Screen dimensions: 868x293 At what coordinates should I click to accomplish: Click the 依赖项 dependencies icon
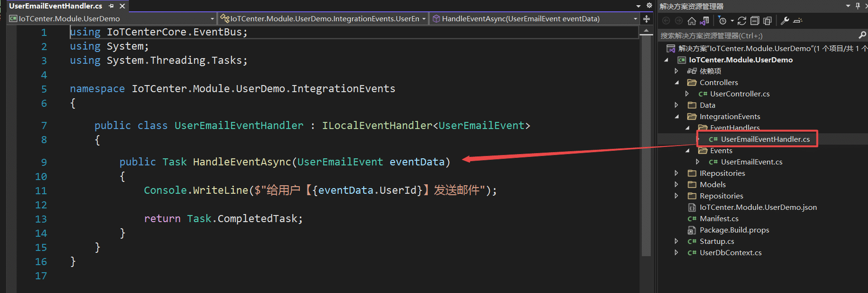click(692, 71)
